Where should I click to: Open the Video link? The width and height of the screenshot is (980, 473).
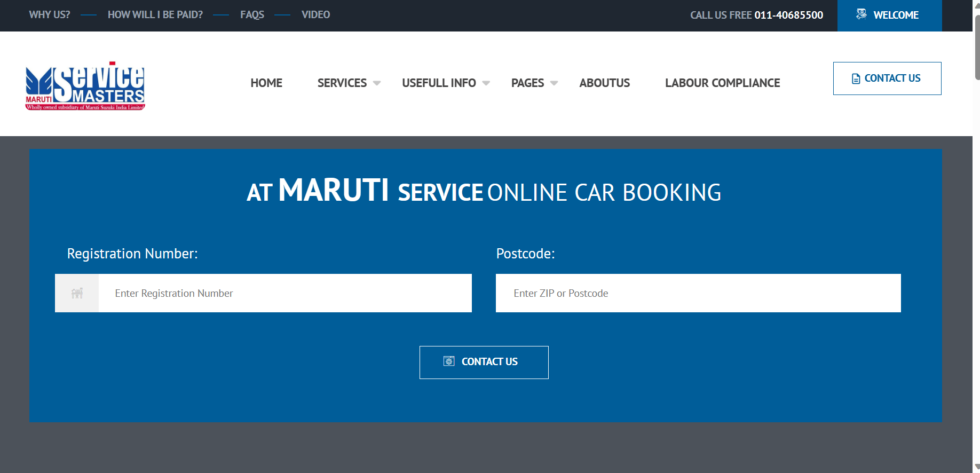tap(315, 15)
